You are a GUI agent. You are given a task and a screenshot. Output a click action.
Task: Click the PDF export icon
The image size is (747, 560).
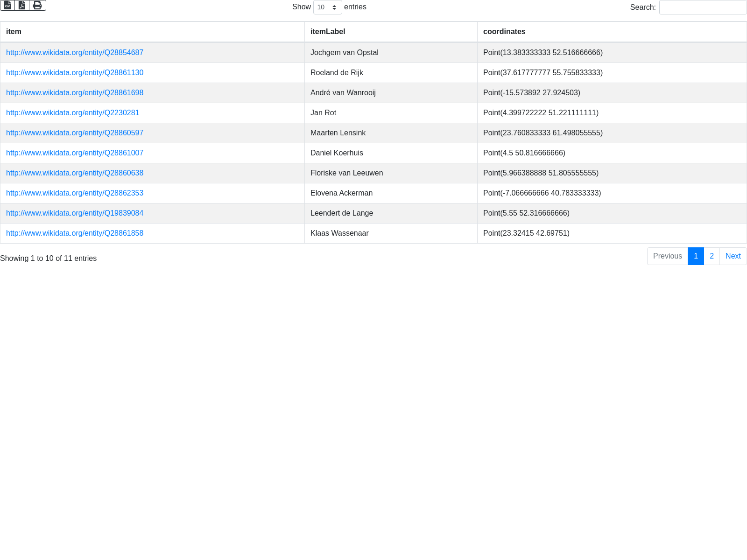pyautogui.click(x=22, y=6)
